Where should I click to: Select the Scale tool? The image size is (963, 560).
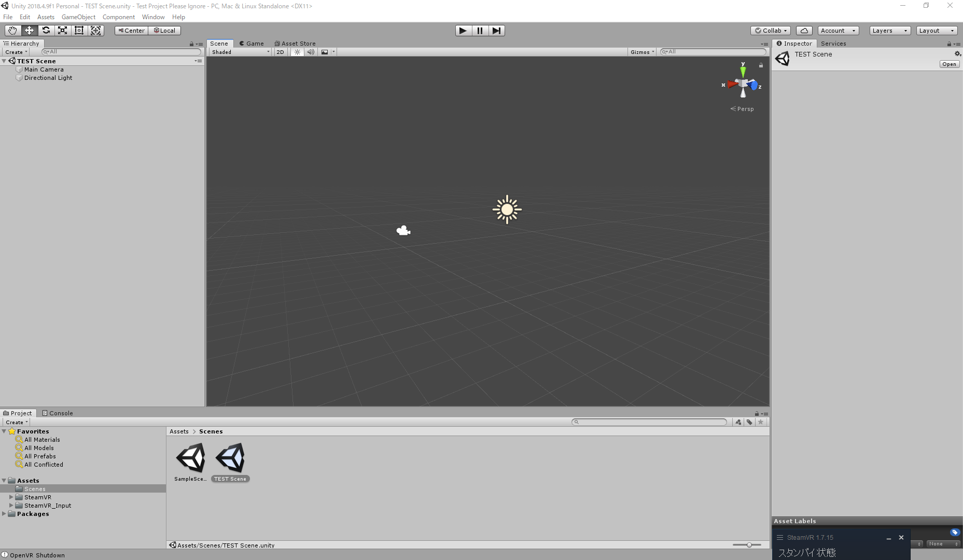click(x=62, y=31)
